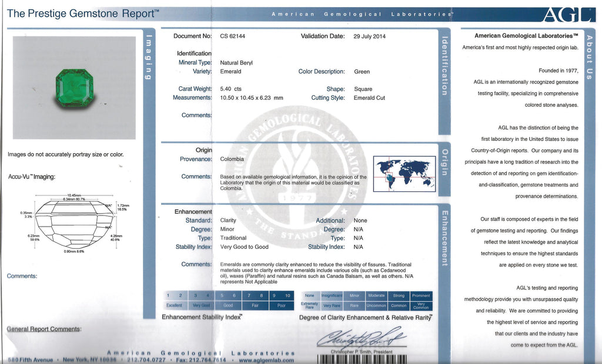This screenshot has width=602, height=364.
Task: Open the About Us side tab
Action: click(589, 58)
